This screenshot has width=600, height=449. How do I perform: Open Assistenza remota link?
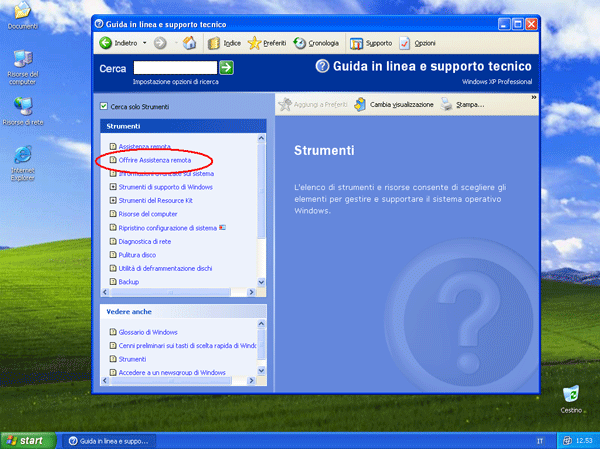(144, 147)
